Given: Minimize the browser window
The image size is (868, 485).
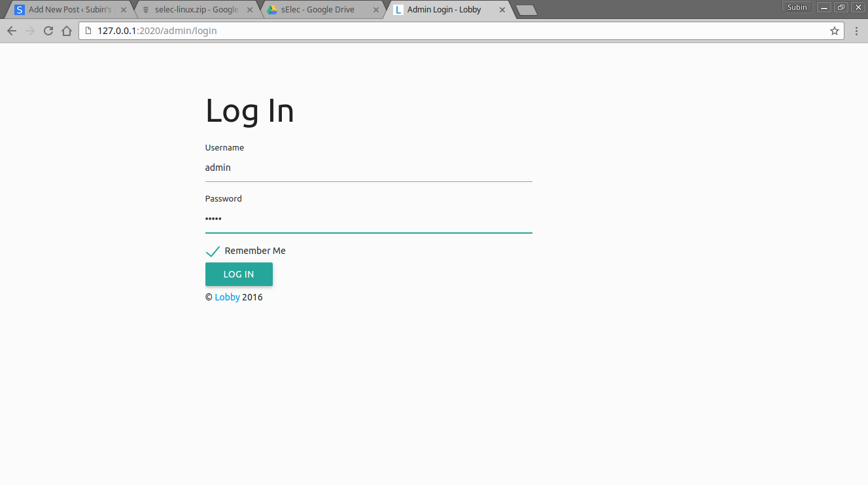Looking at the screenshot, I should (x=824, y=7).
